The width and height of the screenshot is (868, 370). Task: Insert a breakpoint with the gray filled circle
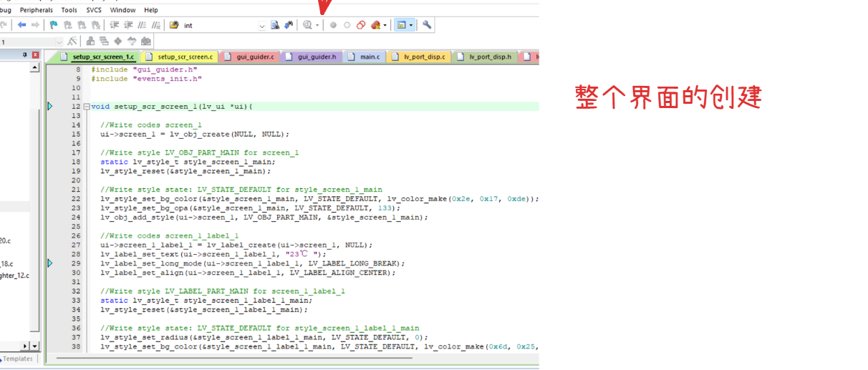334,25
